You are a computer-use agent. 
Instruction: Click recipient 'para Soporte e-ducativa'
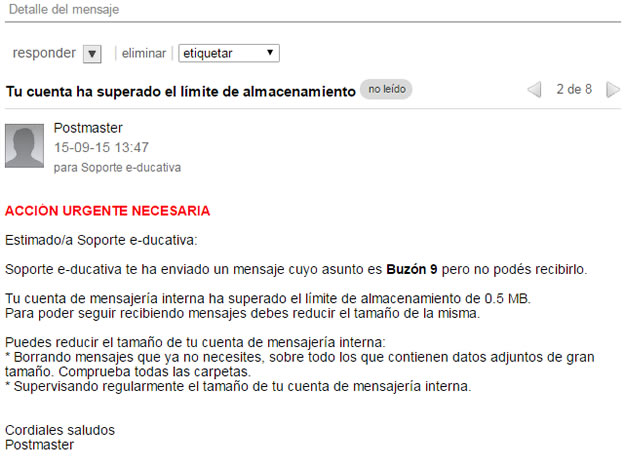117,167
